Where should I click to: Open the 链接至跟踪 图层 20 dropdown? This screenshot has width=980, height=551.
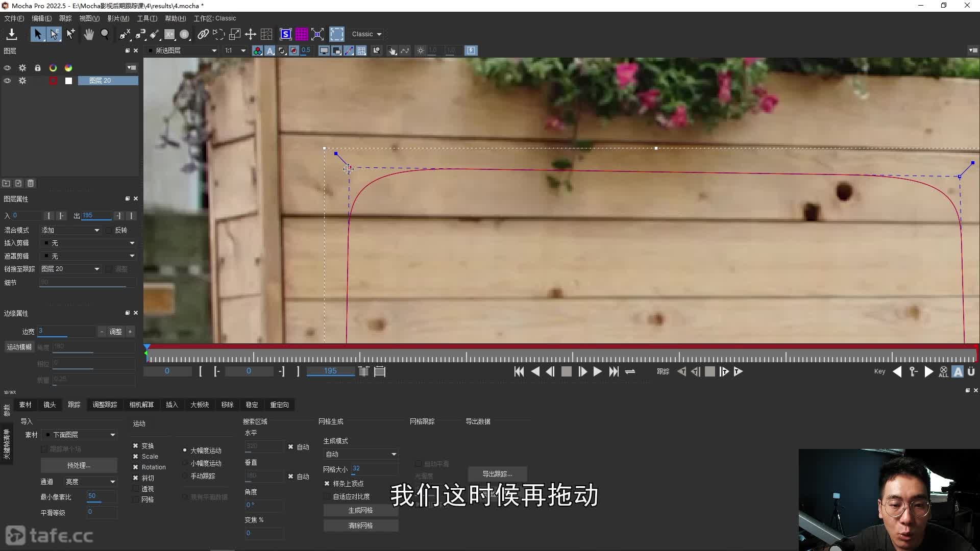tap(70, 269)
